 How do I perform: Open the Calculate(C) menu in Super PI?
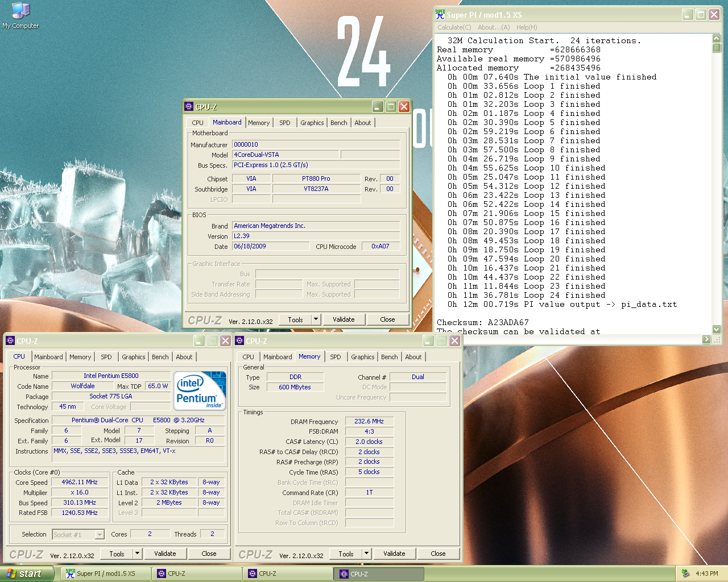tap(454, 27)
